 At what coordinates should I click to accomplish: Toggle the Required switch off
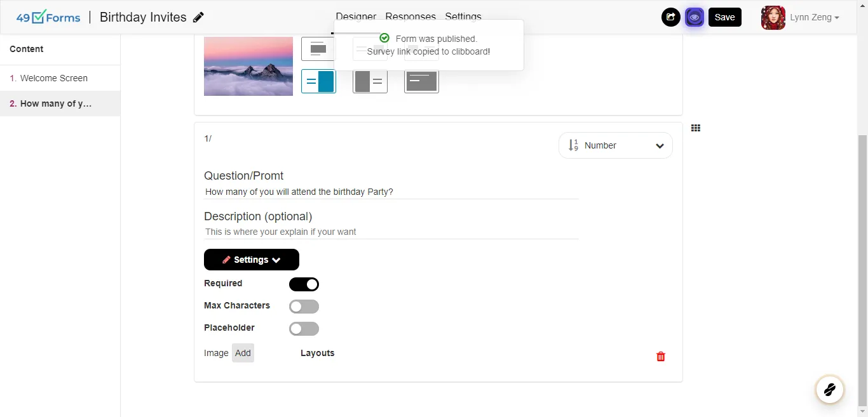[x=304, y=284]
